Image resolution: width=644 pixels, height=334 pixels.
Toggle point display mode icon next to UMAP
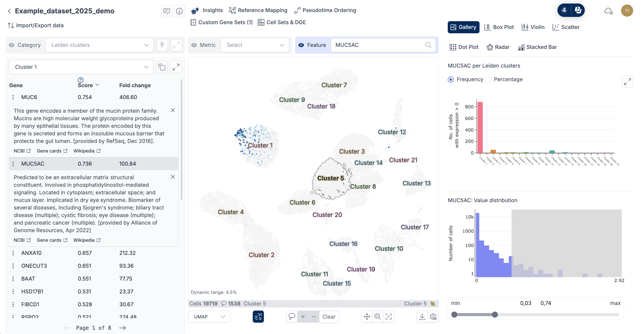pyautogui.click(x=258, y=317)
